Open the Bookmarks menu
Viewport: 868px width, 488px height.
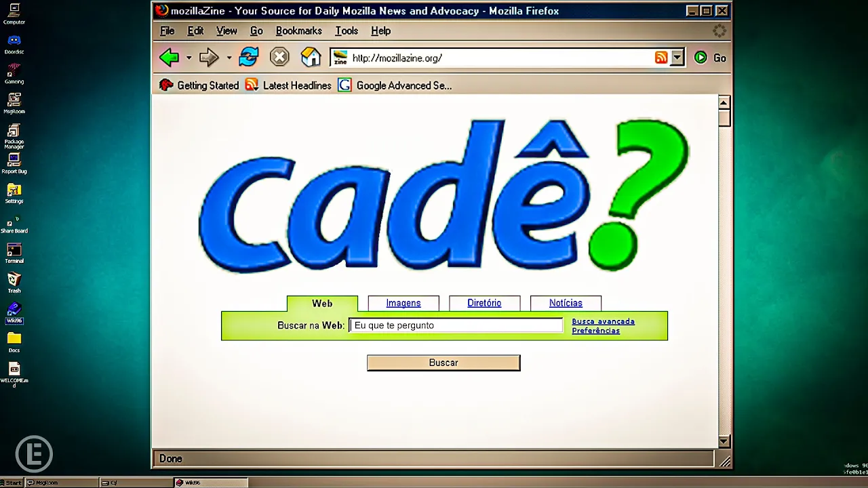click(298, 30)
